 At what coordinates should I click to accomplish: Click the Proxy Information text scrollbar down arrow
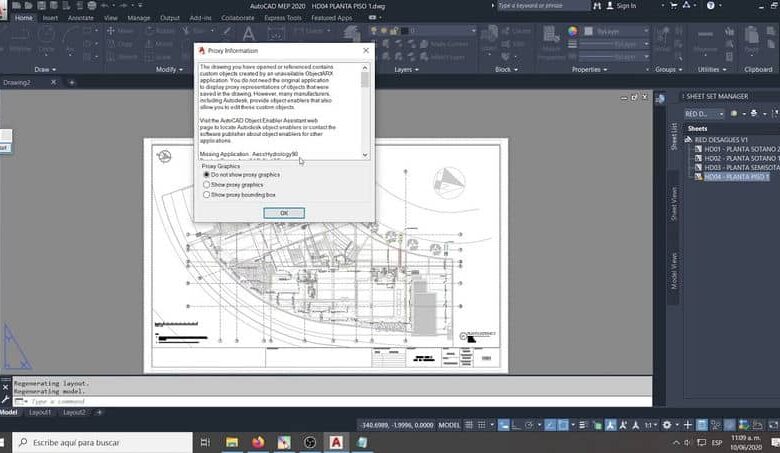tap(365, 155)
